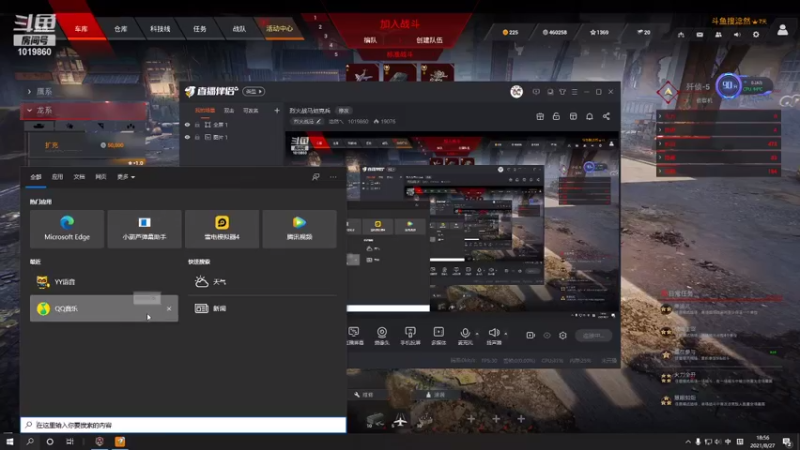
Task: Toggle speaker in 直播伴侣
Action: tap(493, 336)
